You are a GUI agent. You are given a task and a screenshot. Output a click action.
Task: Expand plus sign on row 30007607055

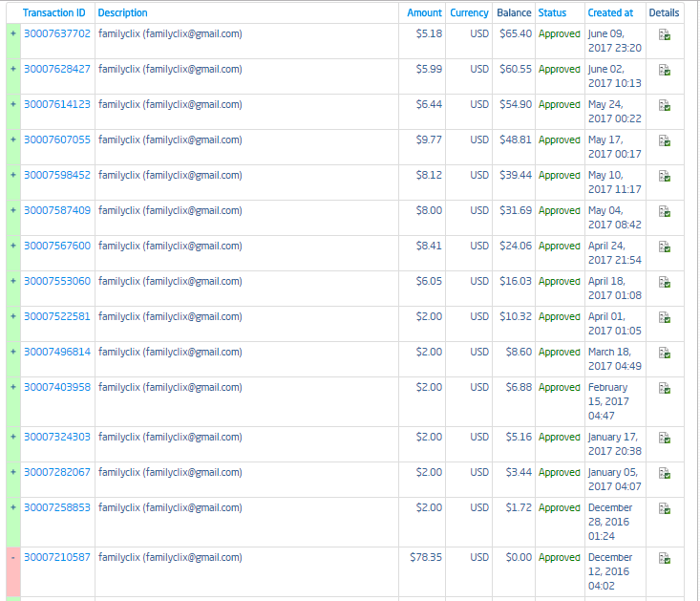(x=13, y=140)
